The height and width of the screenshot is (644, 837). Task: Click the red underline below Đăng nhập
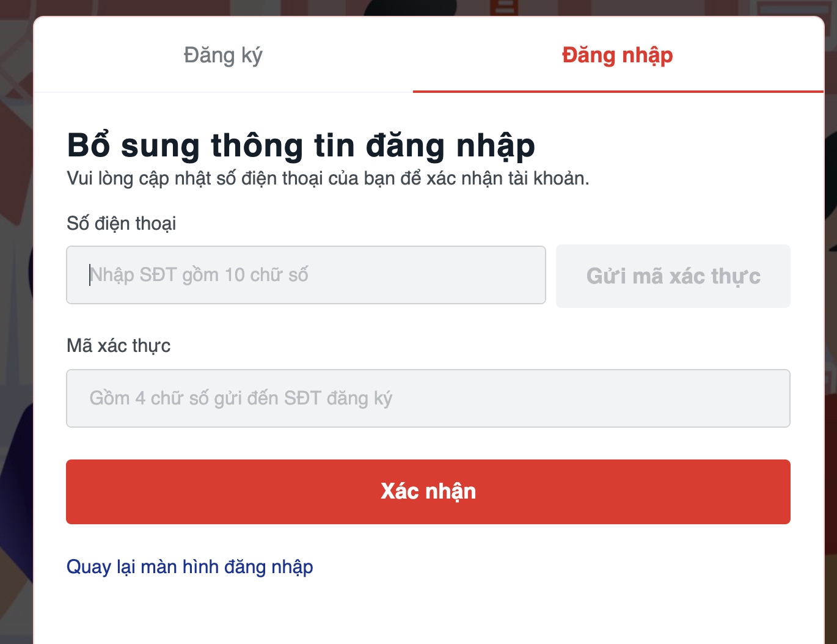[617, 92]
